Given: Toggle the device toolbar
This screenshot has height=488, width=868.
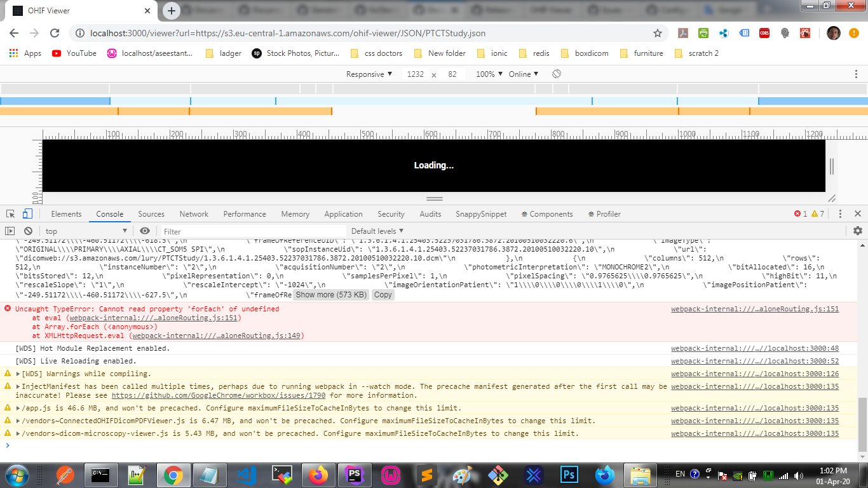Looking at the screenshot, I should 26,213.
